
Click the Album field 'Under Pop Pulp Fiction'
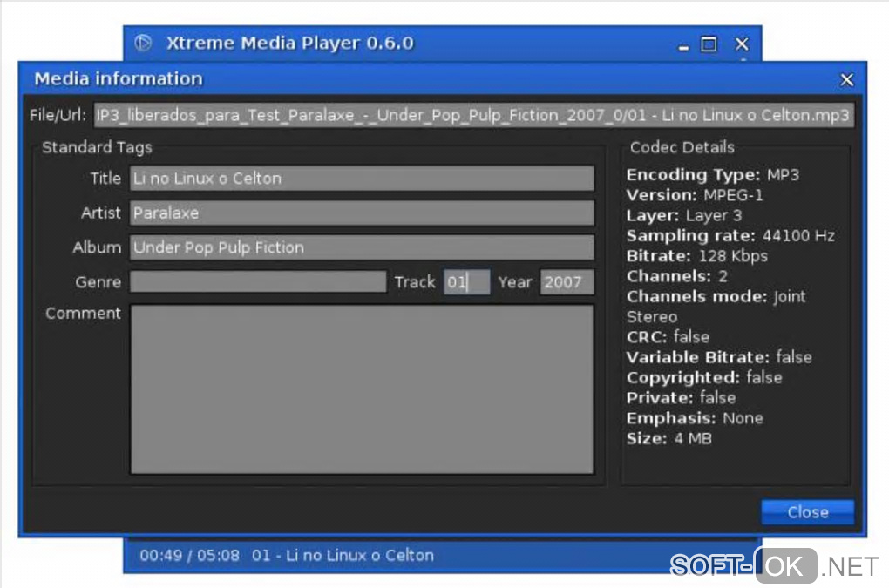[363, 247]
